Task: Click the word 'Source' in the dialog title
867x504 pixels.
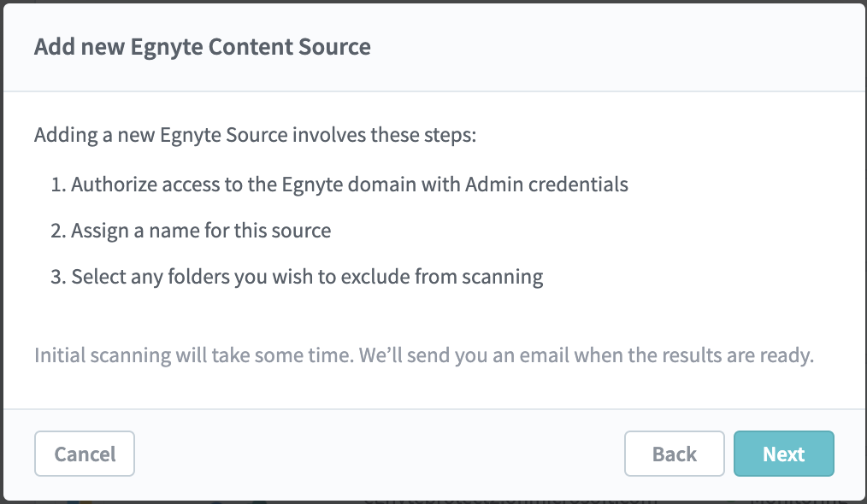Action: pyautogui.click(x=334, y=47)
